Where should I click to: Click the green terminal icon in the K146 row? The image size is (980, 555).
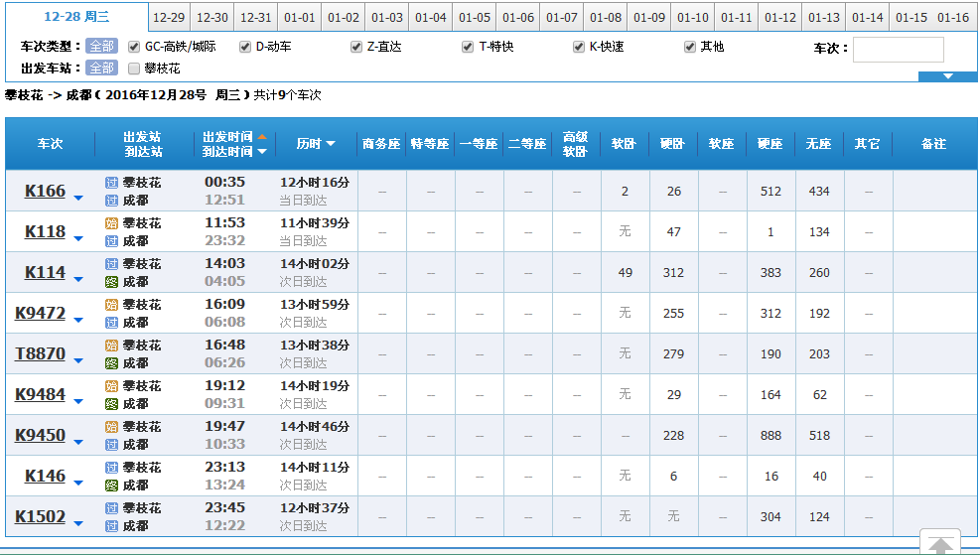tap(111, 486)
